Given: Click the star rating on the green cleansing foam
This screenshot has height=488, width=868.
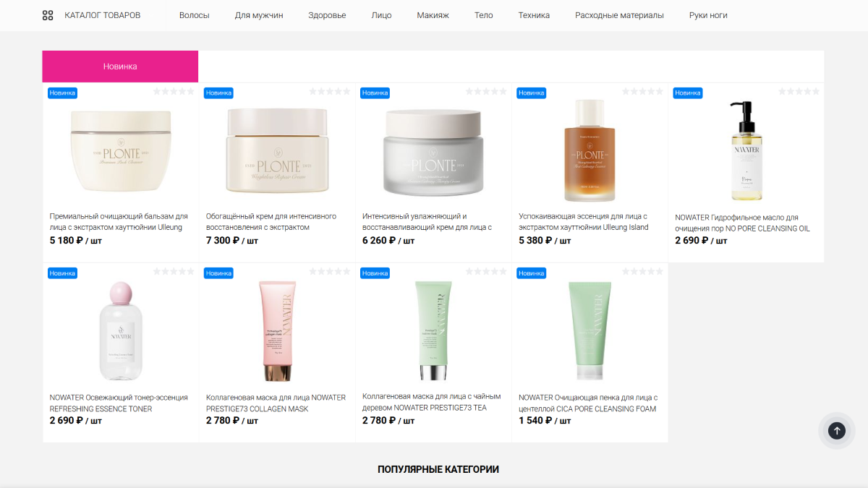Looking at the screenshot, I should pyautogui.click(x=642, y=272).
